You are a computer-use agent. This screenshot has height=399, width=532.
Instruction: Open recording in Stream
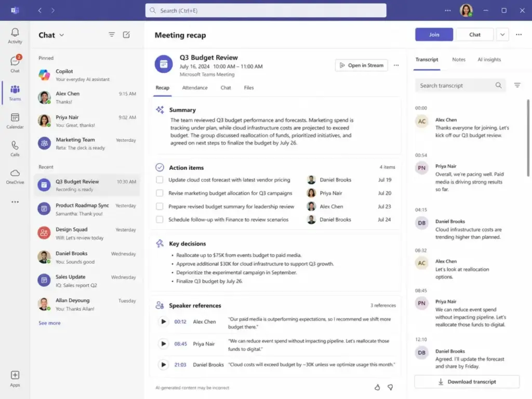pyautogui.click(x=362, y=65)
